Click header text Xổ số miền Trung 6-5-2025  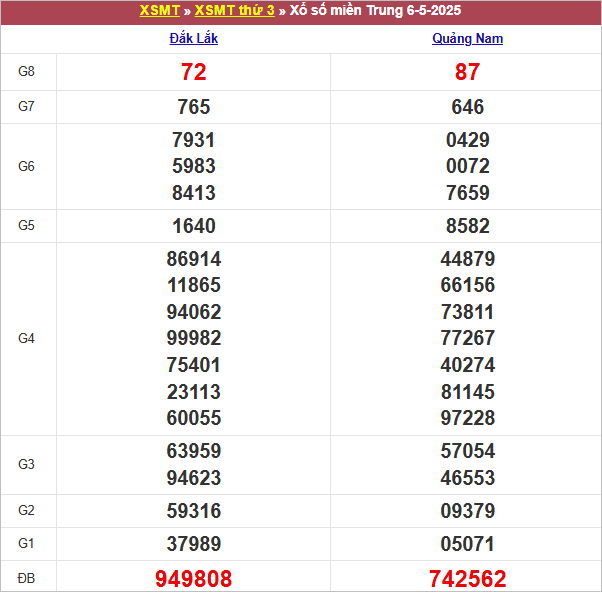(x=375, y=10)
